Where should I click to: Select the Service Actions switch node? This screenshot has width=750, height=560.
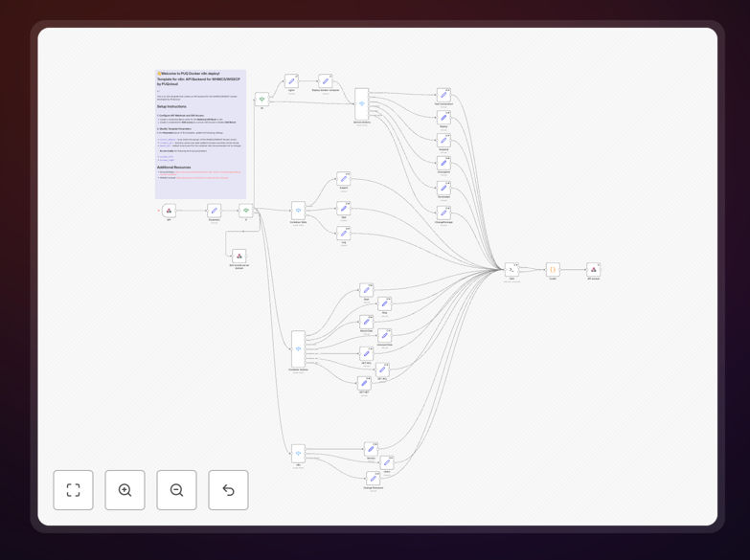pyautogui.click(x=362, y=103)
